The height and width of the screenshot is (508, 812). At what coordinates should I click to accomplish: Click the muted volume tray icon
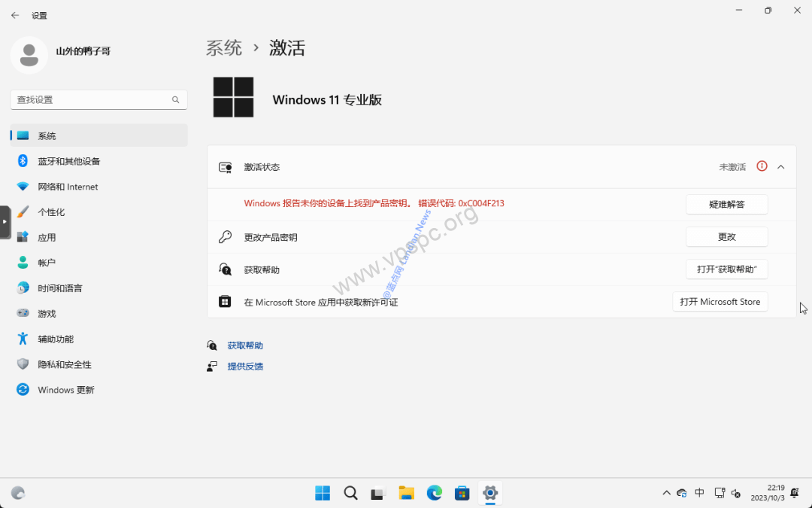coord(736,493)
